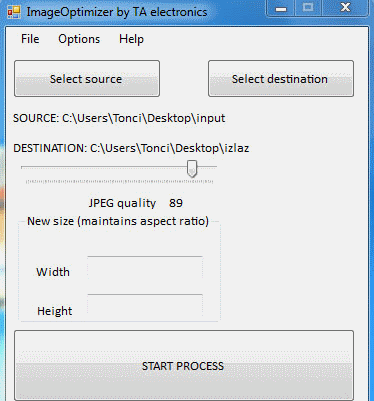Click the JPEG quality value 89
This screenshot has width=374, height=401.
click(x=176, y=203)
